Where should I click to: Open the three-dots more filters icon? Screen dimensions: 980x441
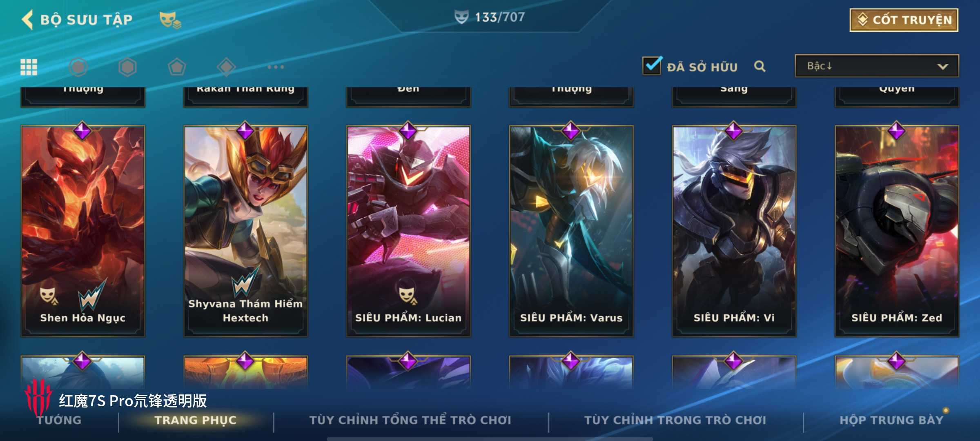tap(276, 67)
